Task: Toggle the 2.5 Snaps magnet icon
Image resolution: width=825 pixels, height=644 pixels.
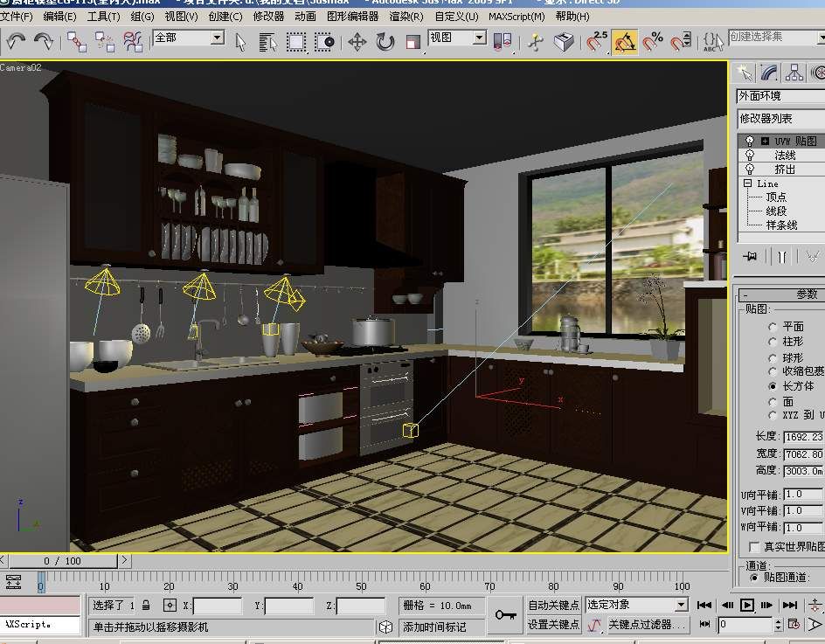Action: [597, 42]
